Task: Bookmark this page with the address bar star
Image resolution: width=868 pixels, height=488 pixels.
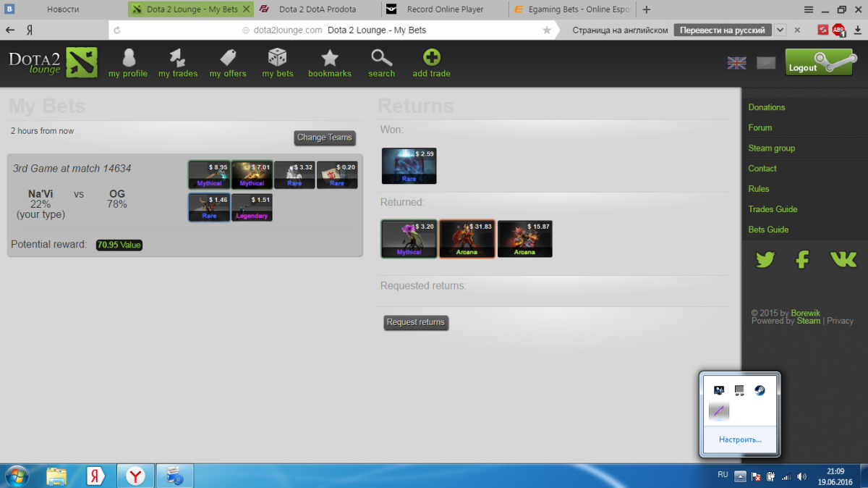Action: [x=547, y=30]
